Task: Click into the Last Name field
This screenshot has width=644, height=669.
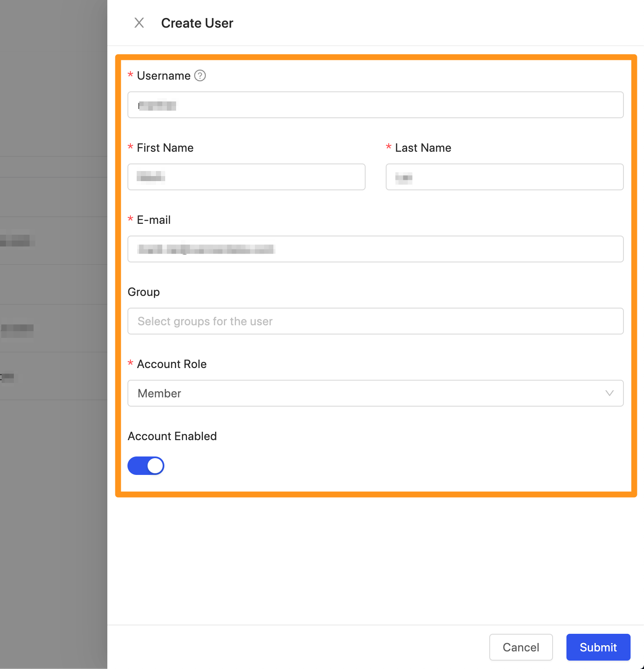Action: [504, 177]
